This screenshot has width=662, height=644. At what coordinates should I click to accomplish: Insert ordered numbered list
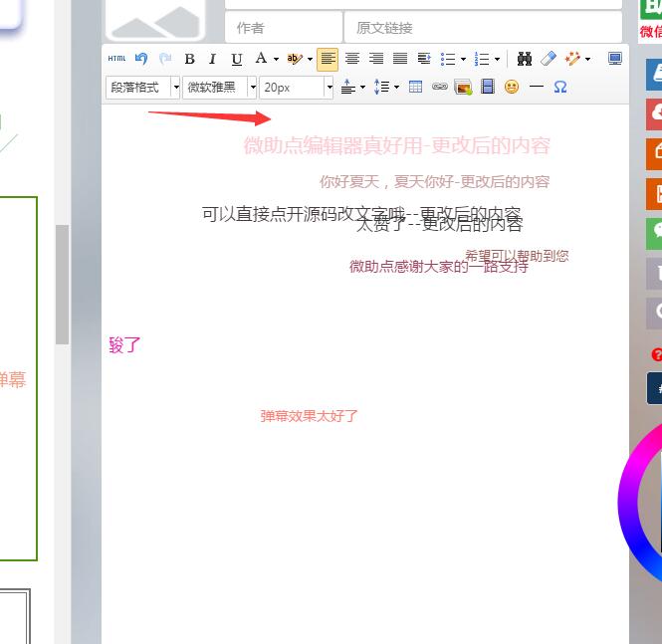tap(482, 59)
